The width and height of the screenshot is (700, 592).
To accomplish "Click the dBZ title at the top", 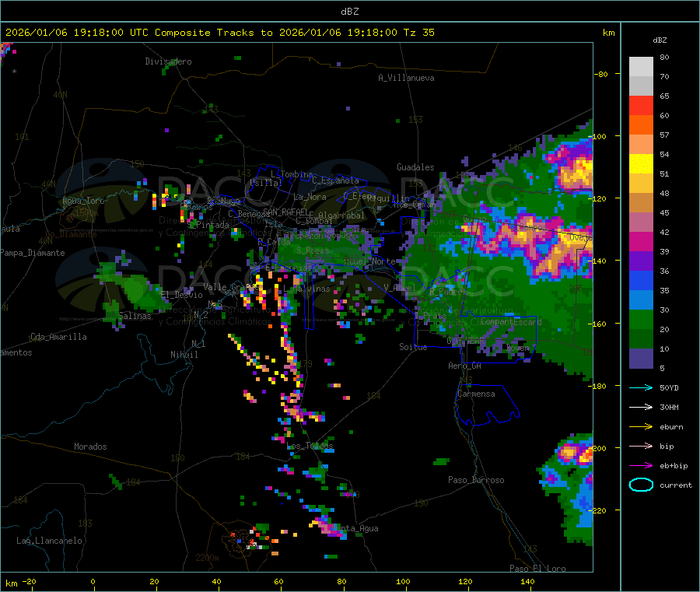I will point(349,12).
